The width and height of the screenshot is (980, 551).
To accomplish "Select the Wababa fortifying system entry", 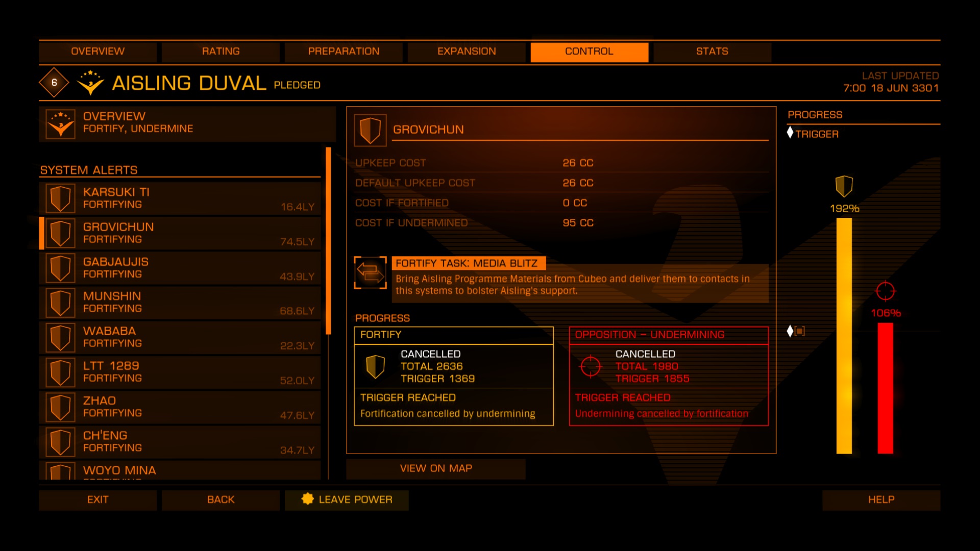I will [x=180, y=338].
